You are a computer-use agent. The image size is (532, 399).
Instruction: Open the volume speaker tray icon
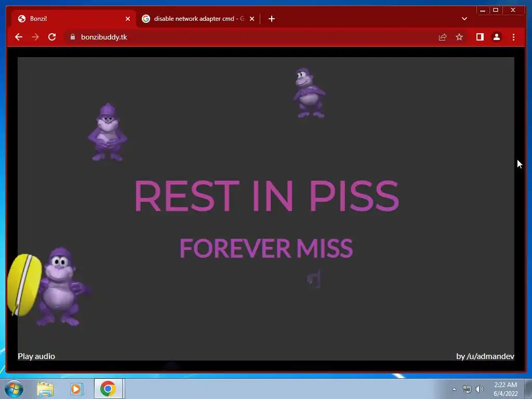tap(480, 390)
